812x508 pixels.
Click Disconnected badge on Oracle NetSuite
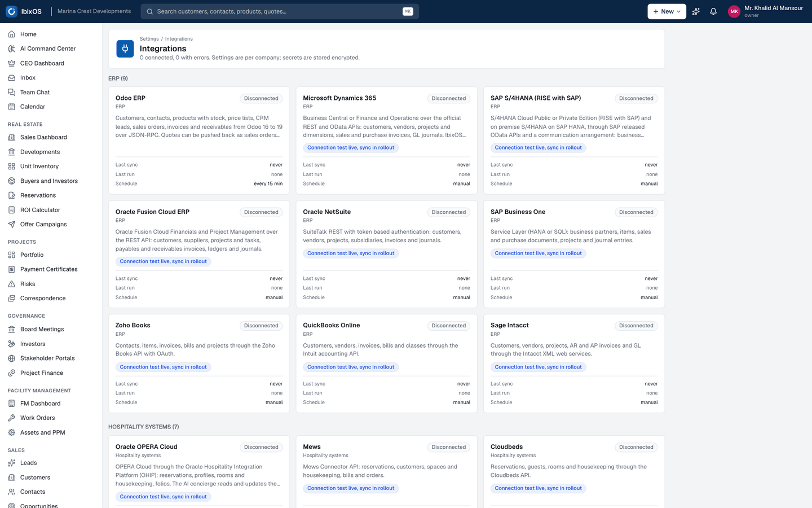(449, 213)
